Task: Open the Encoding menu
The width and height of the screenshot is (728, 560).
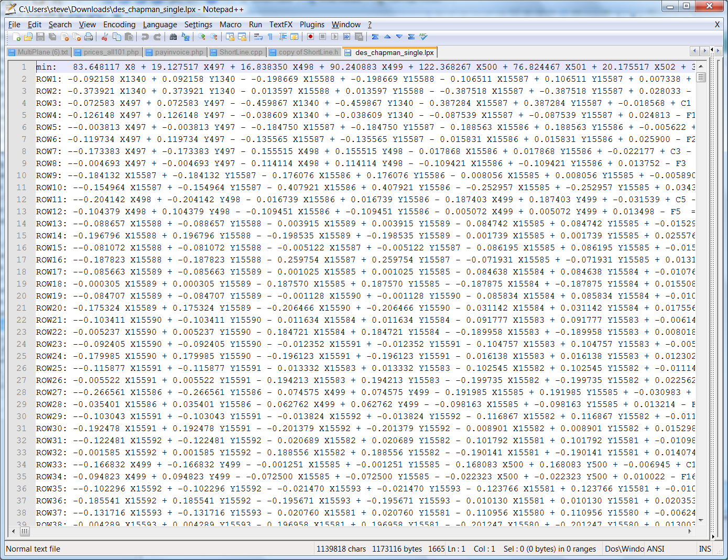Action: tap(119, 25)
